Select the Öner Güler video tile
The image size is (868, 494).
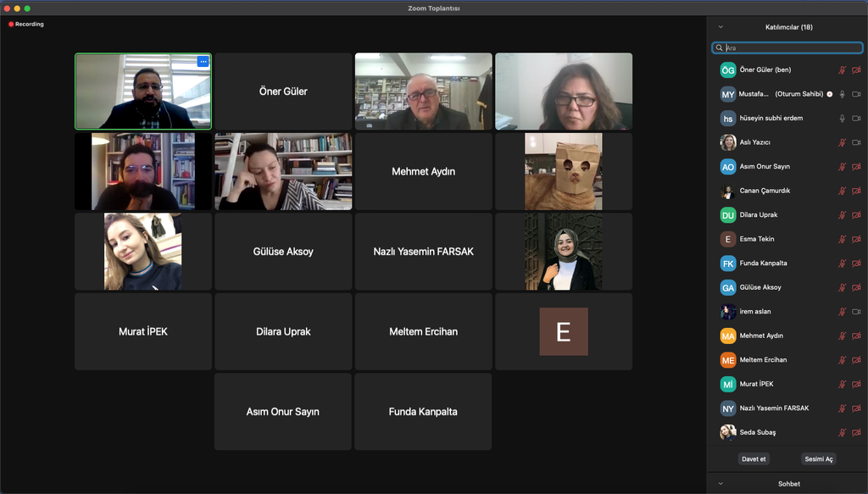pos(283,92)
